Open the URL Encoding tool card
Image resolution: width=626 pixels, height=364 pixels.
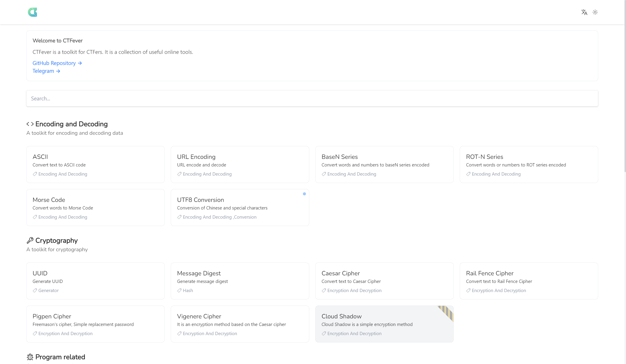(240, 165)
